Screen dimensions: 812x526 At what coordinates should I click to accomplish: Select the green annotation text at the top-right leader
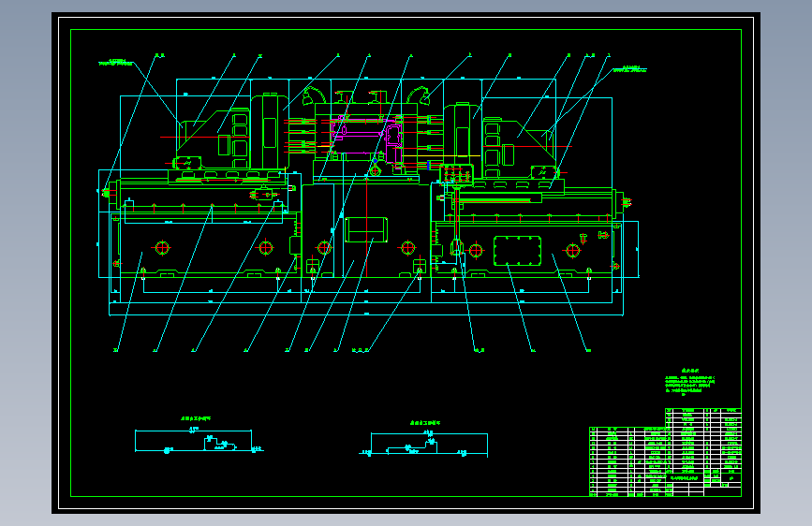click(x=629, y=69)
